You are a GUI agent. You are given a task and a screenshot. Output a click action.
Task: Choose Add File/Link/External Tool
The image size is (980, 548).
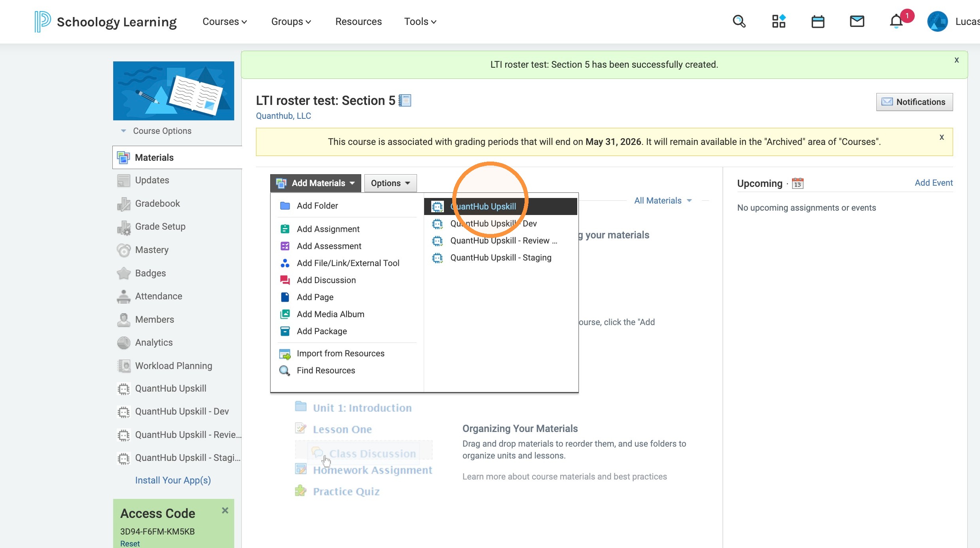[348, 263]
